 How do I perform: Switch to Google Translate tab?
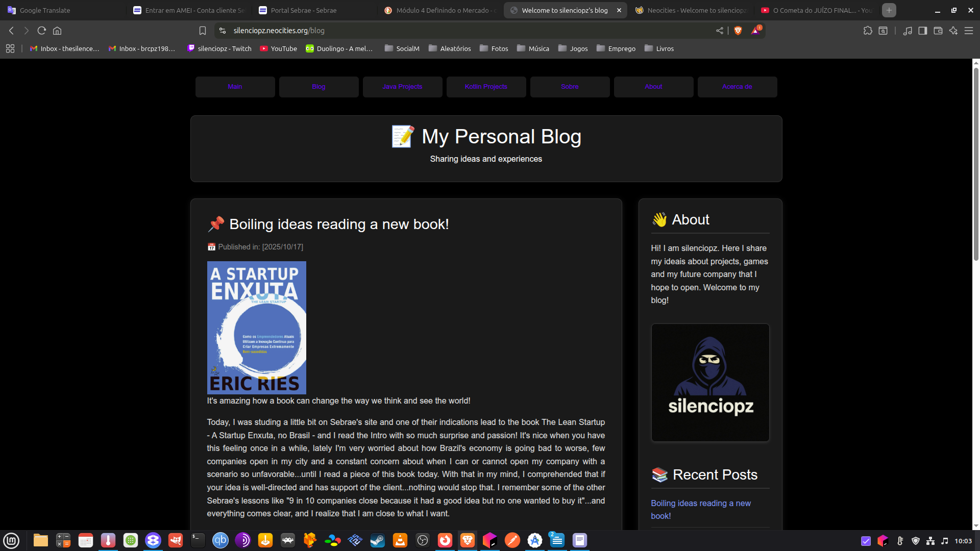pyautogui.click(x=45, y=10)
